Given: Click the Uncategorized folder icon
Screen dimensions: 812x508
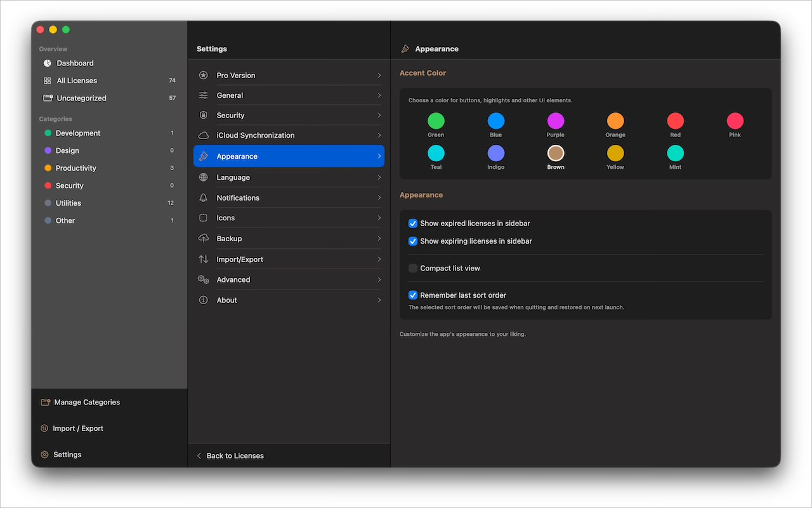Looking at the screenshot, I should coord(48,98).
